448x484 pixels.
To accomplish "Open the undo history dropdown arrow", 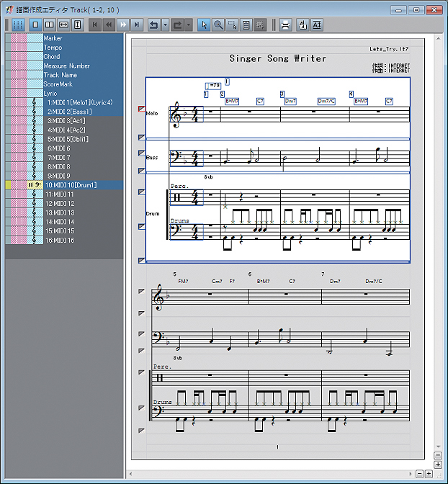I will pos(165,24).
